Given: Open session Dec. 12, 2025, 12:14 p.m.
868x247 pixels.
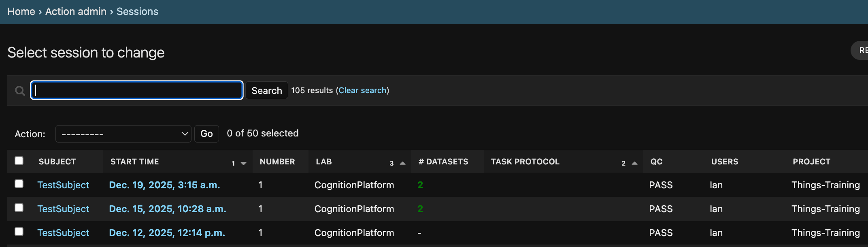Looking at the screenshot, I should (167, 233).
